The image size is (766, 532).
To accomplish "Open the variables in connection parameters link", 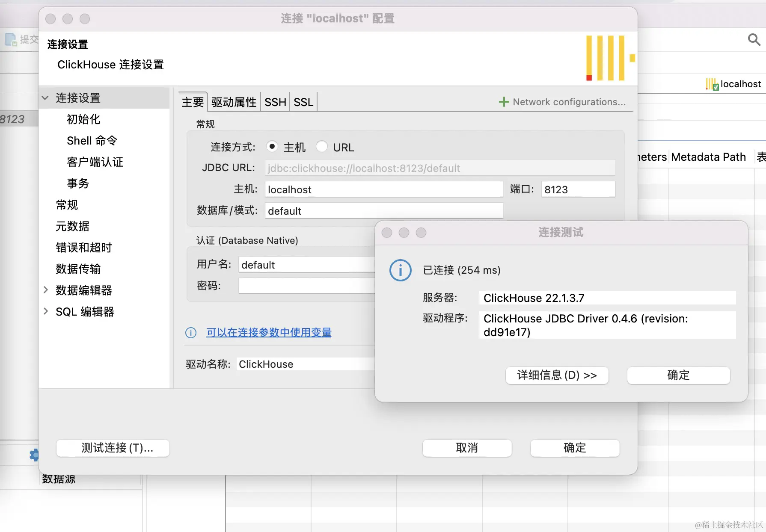I will (x=269, y=332).
